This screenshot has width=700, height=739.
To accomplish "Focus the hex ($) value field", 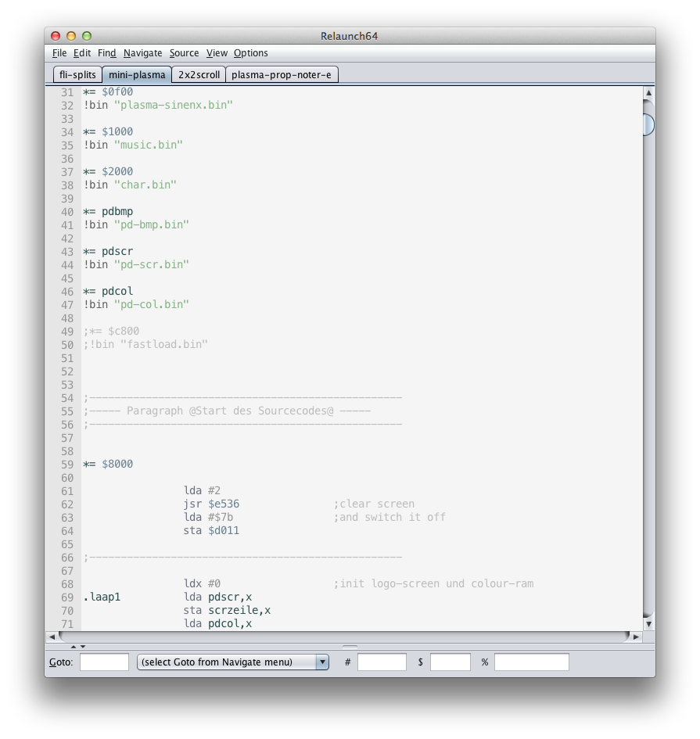I will pyautogui.click(x=450, y=662).
